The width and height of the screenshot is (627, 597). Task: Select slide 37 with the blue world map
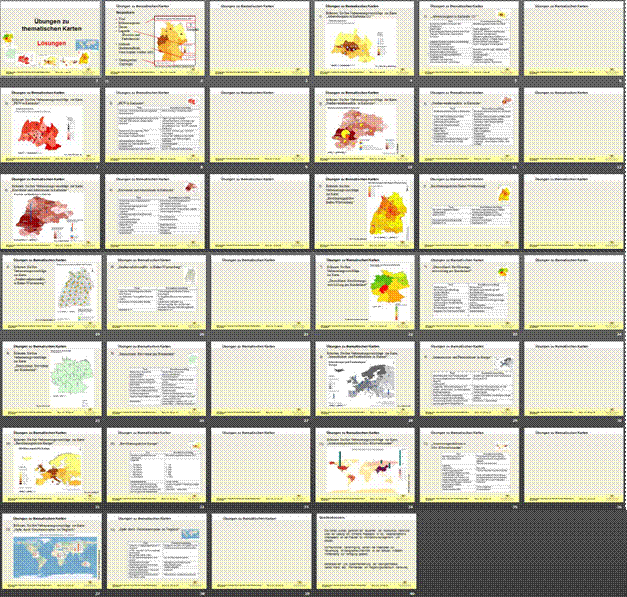52,553
